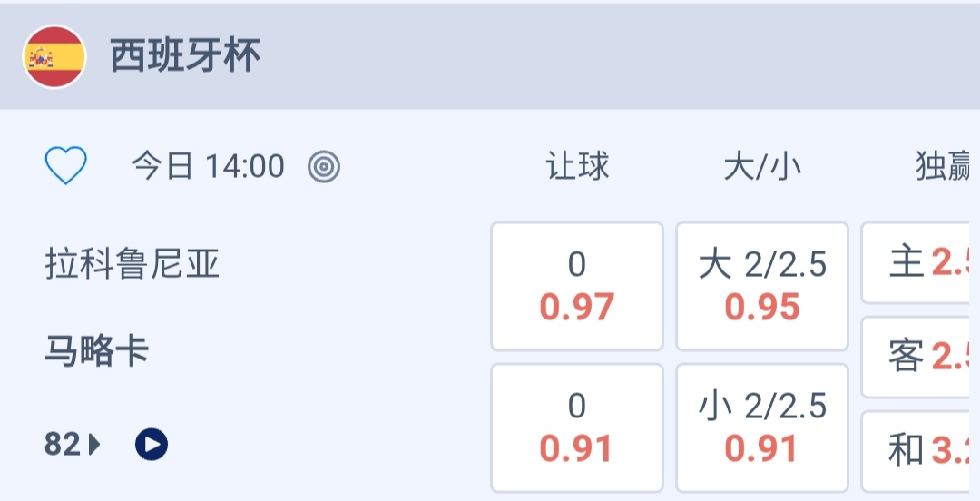Click the 让球 column header

pyautogui.click(x=577, y=166)
